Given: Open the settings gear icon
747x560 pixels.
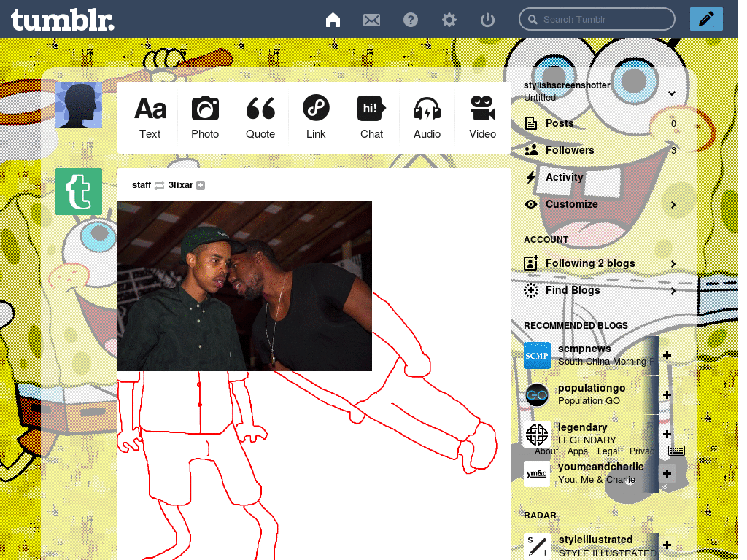Looking at the screenshot, I should coord(449,20).
